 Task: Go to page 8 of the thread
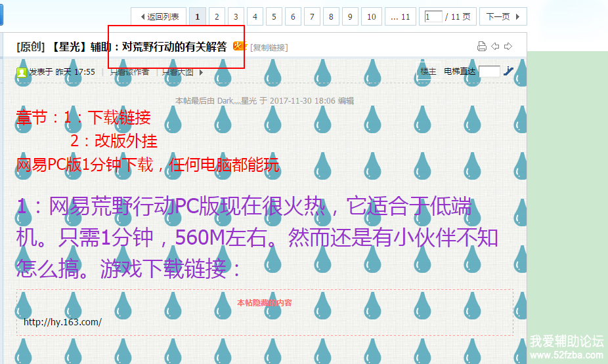tap(331, 16)
